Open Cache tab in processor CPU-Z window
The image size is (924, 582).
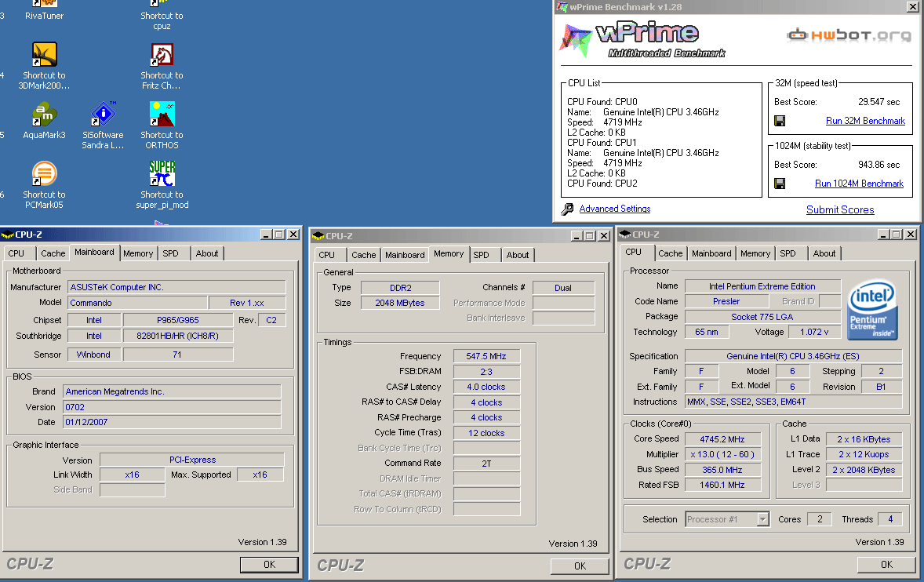point(670,253)
